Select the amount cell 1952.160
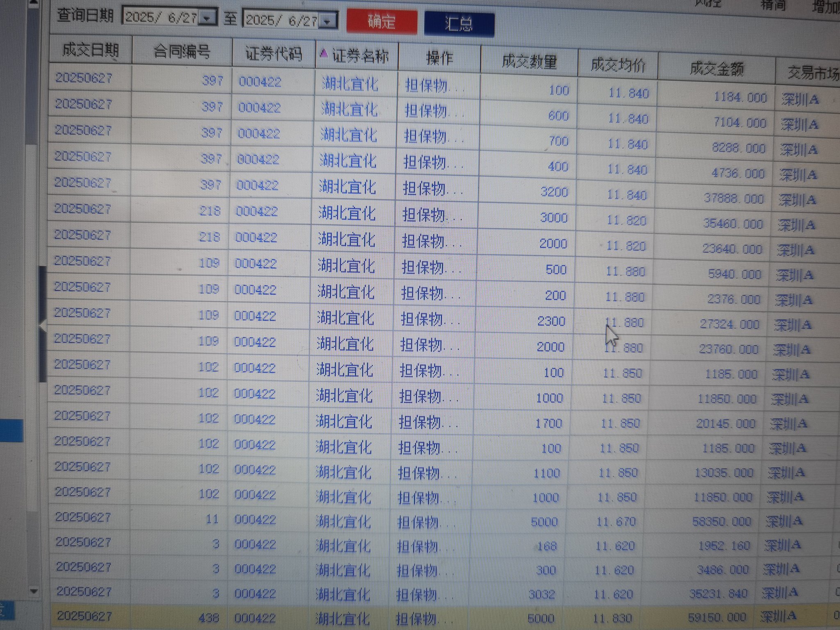The width and height of the screenshot is (840, 630). [x=724, y=546]
